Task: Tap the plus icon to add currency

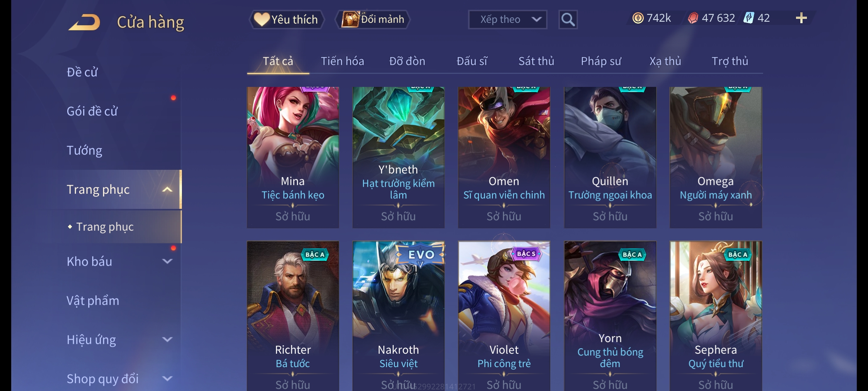Action: (x=801, y=18)
